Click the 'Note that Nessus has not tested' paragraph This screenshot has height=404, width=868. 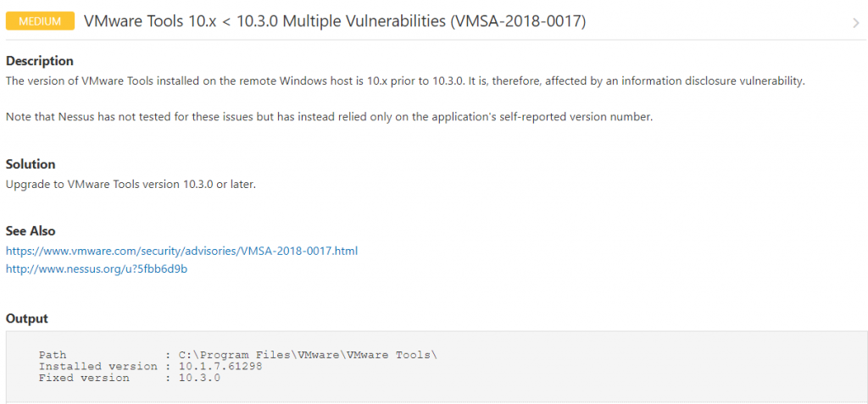[330, 118]
